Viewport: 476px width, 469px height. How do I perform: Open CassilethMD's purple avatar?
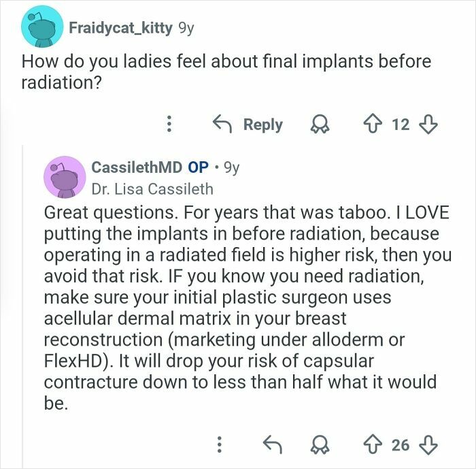[x=63, y=176]
